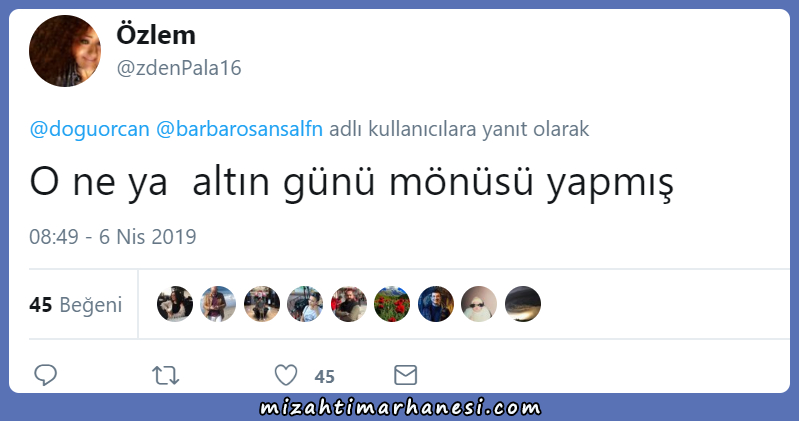Screen dimensions: 799x421
Task: Open Özlem's profile picture
Action: (65, 51)
